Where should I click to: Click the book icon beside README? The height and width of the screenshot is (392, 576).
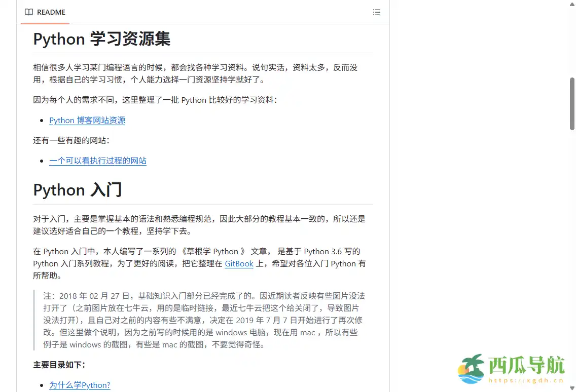pos(29,12)
